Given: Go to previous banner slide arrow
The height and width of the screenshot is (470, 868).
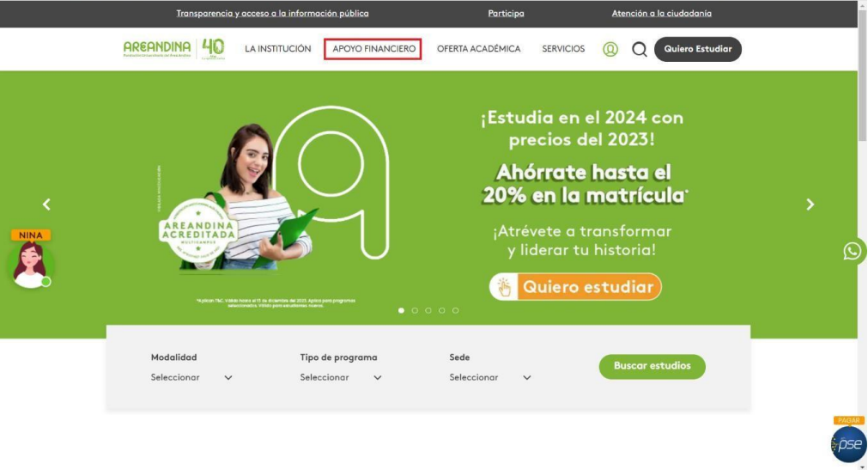Looking at the screenshot, I should coord(46,204).
